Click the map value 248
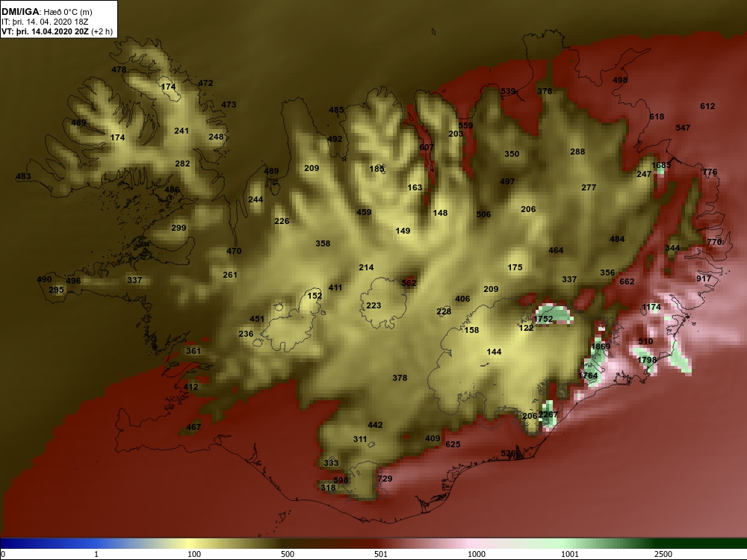 (216, 137)
